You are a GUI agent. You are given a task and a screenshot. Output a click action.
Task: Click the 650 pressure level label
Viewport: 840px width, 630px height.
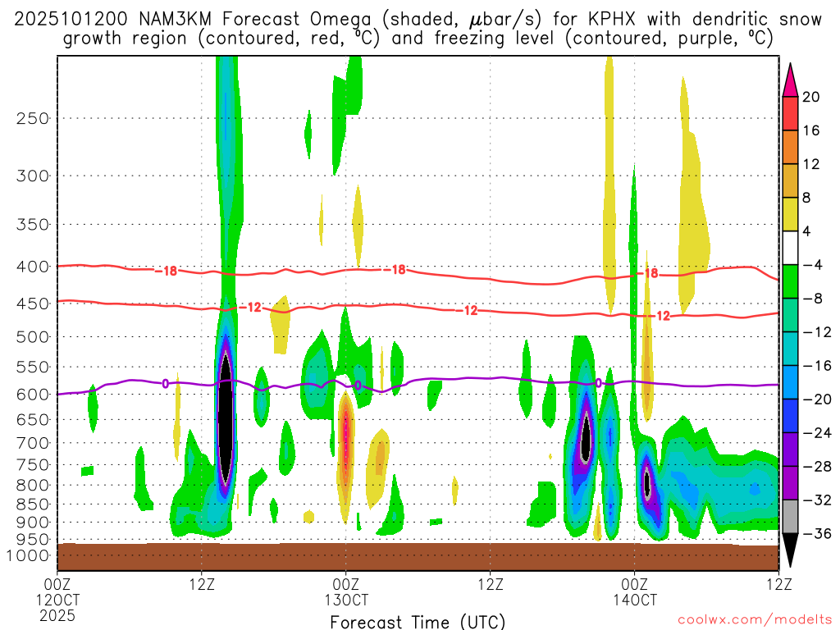[33, 419]
